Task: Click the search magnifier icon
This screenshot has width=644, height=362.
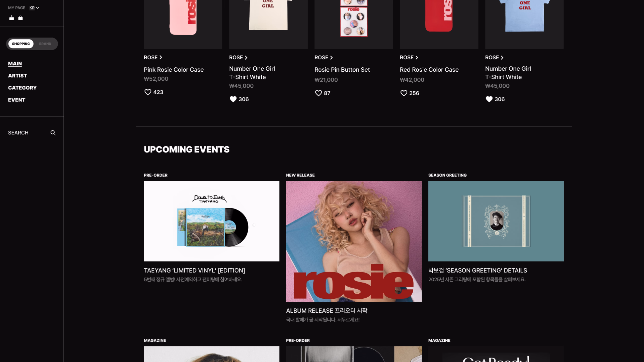Action: coord(53,133)
